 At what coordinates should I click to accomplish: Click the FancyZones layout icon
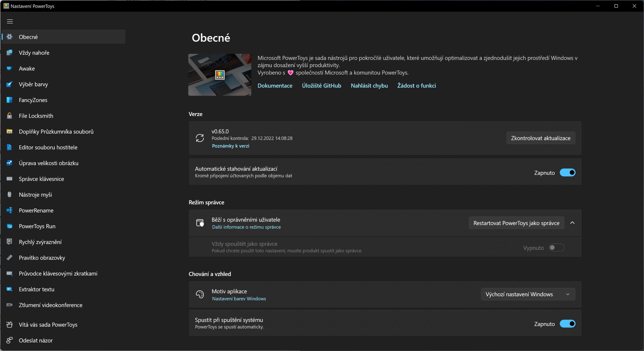(x=9, y=100)
